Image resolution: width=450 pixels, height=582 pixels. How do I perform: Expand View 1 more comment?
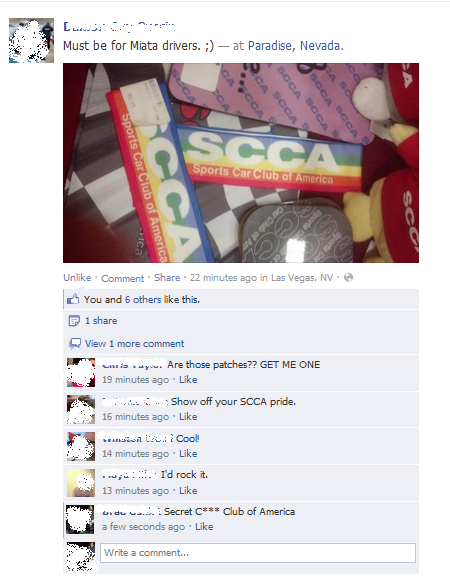coord(134,344)
